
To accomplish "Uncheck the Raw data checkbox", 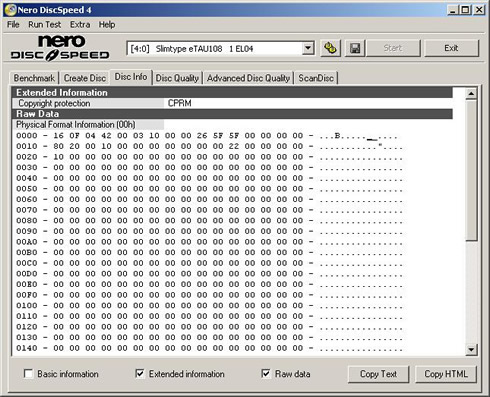I will (266, 374).
